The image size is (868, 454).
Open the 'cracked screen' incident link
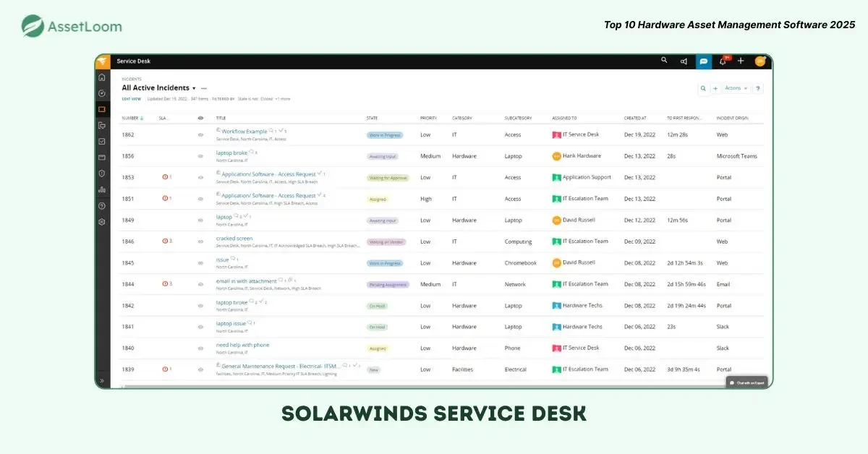(x=234, y=239)
